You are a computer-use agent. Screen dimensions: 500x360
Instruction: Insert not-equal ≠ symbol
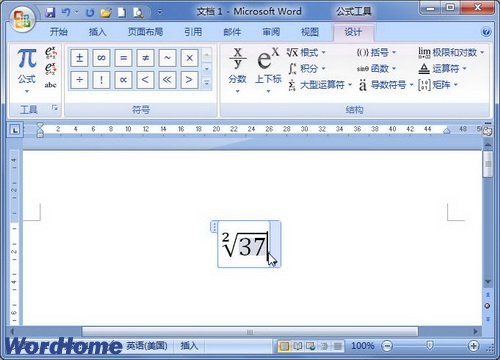tap(145, 58)
